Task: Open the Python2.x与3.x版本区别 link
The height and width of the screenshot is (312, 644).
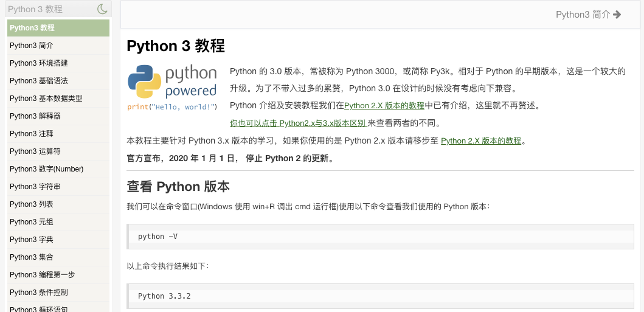Action: pos(298,123)
